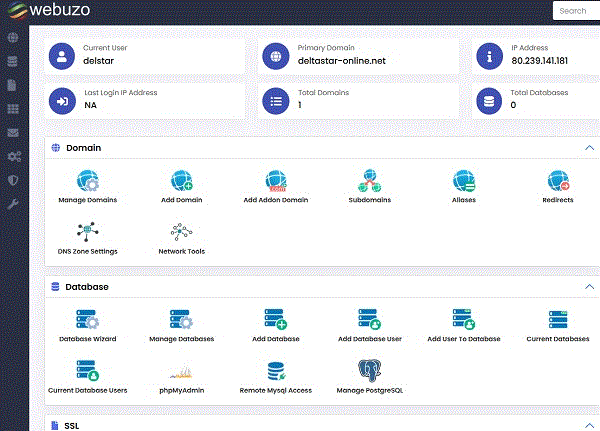Open Redirects
Image resolution: width=600 pixels, height=431 pixels.
pos(558,186)
